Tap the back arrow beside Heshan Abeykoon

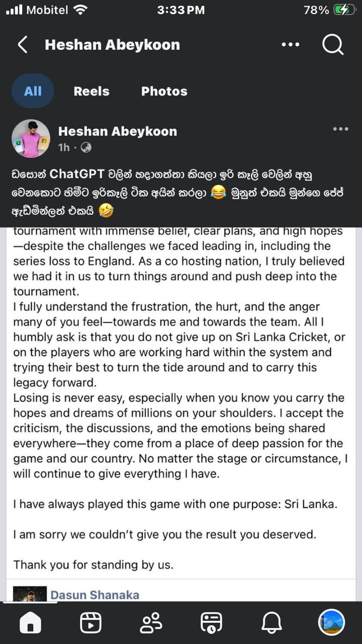[23, 45]
